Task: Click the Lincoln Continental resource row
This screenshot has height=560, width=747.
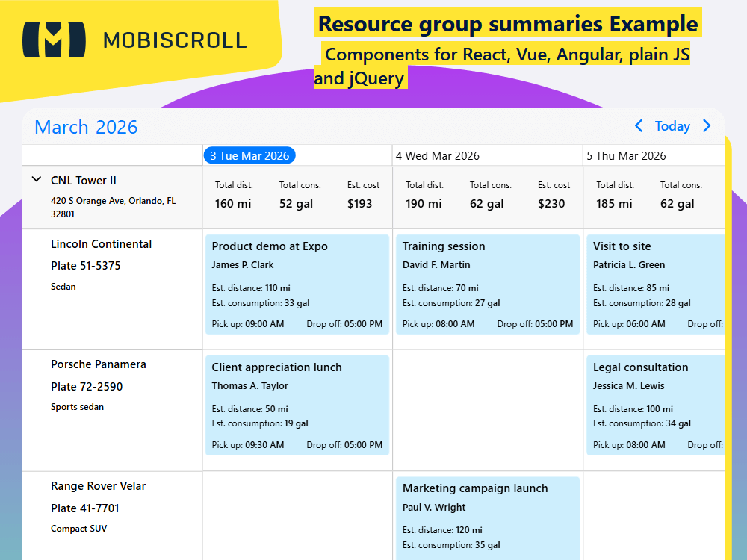Action: coord(101,265)
